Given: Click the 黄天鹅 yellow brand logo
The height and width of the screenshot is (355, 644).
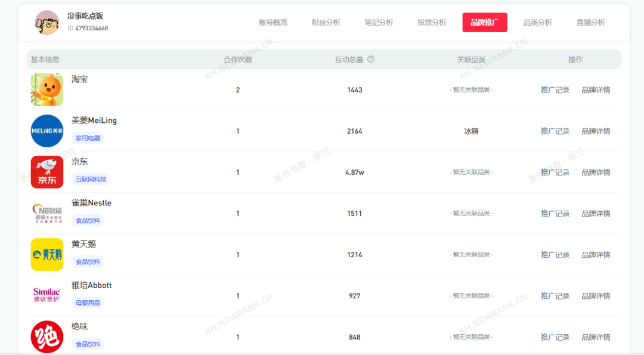Looking at the screenshot, I should click(x=47, y=255).
